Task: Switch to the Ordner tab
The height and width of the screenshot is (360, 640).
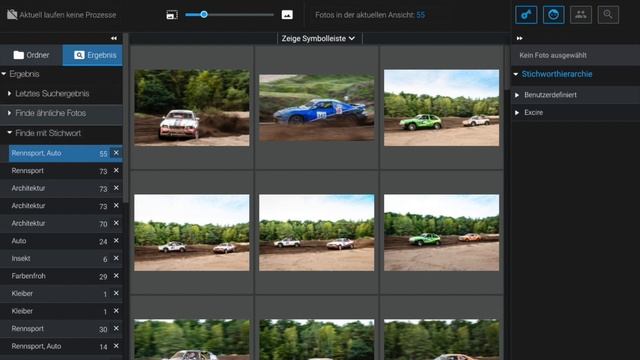Action: (x=31, y=55)
